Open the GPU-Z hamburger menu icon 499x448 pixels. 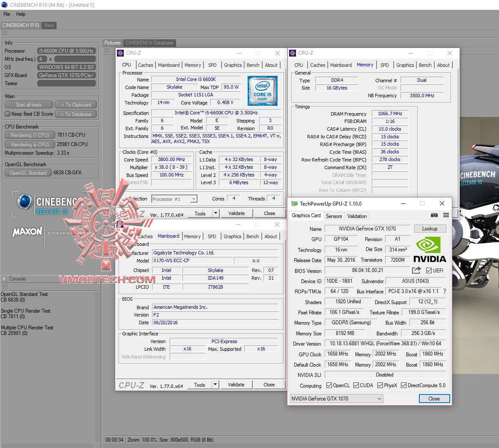pyautogui.click(x=445, y=216)
